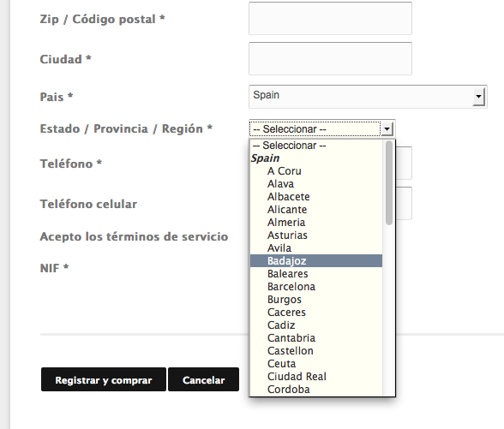Focus the Ciudad text field
The width and height of the screenshot is (504, 429).
click(x=330, y=58)
